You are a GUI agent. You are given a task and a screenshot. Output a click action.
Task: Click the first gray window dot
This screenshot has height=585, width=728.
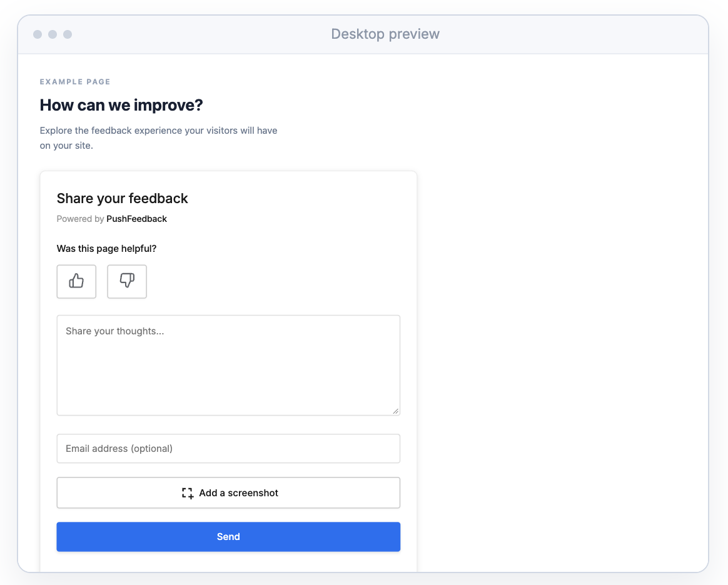click(38, 34)
